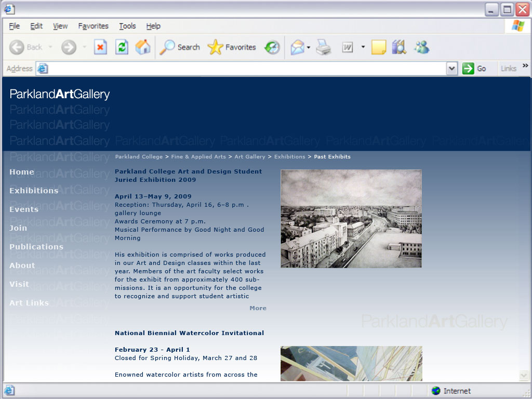Stop page loading with red X icon
Image resolution: width=532 pixels, height=399 pixels.
click(x=100, y=47)
